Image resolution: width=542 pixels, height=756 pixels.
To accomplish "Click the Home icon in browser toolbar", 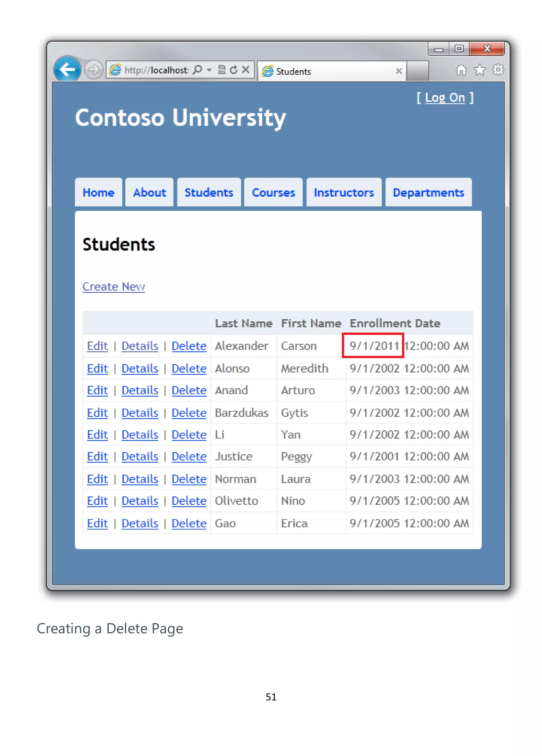I will click(461, 70).
